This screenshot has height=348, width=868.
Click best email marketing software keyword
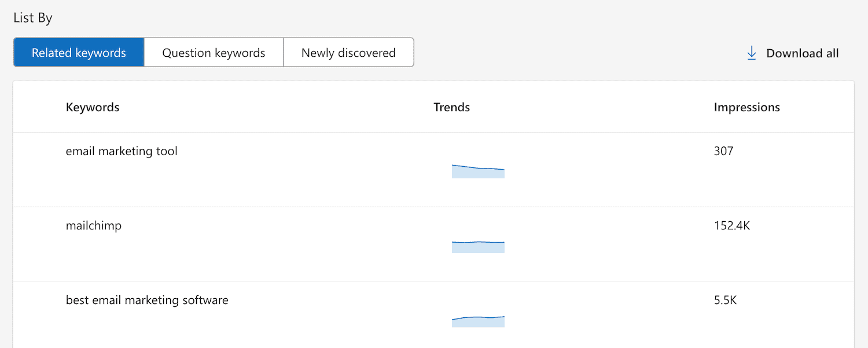[x=147, y=300]
